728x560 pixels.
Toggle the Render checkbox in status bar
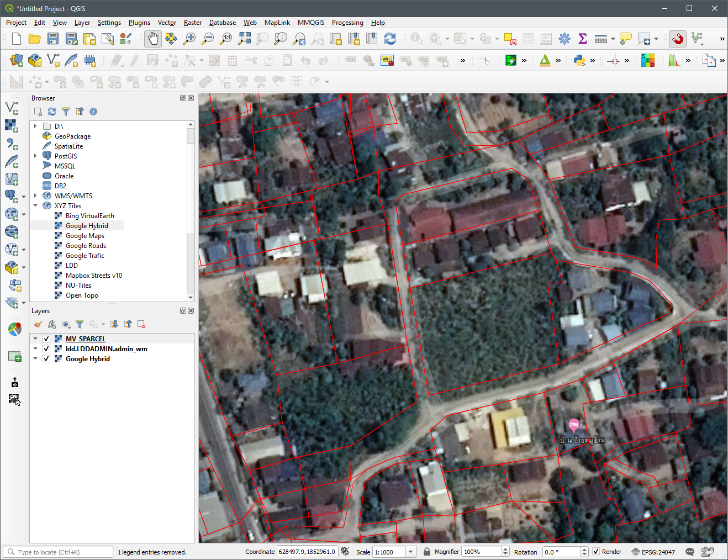coord(595,551)
